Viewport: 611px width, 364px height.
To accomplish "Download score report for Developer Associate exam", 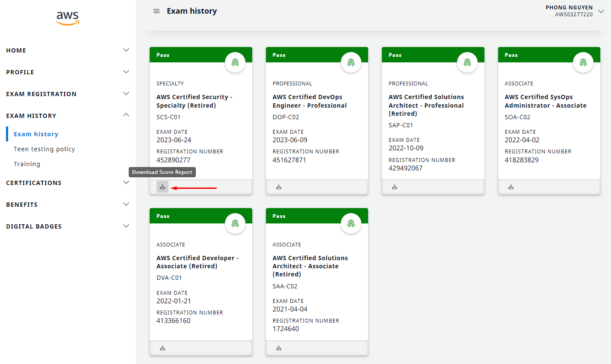I will (162, 348).
